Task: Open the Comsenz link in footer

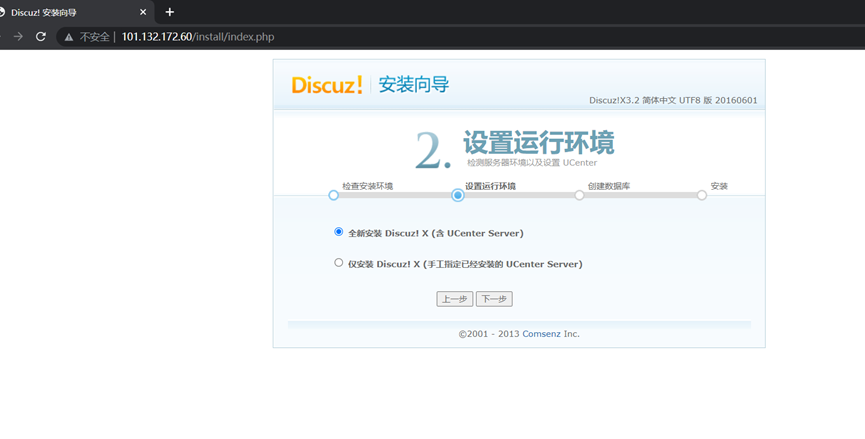Action: [x=541, y=334]
